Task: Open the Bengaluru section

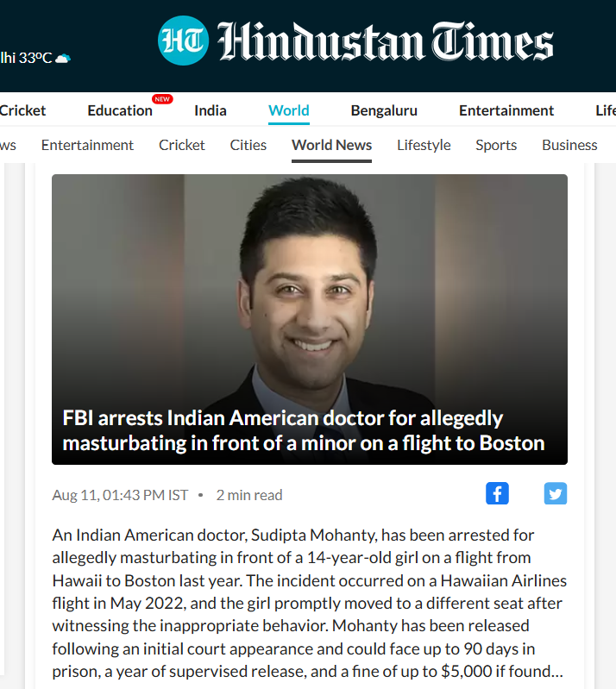Action: point(384,110)
